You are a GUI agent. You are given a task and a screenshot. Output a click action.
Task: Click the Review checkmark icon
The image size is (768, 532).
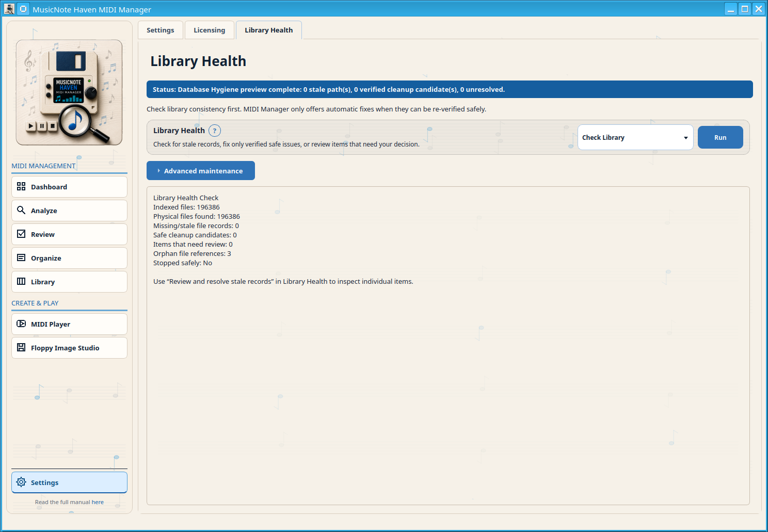[21, 234]
